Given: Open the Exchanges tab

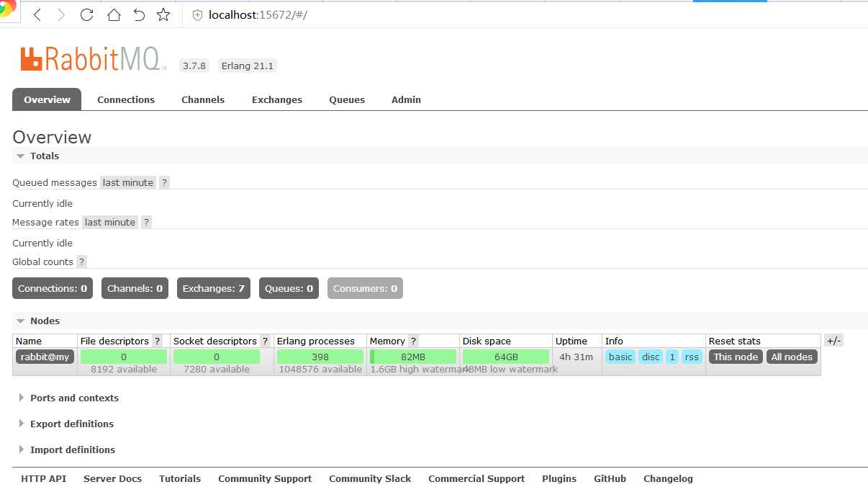Looking at the screenshot, I should [277, 99].
